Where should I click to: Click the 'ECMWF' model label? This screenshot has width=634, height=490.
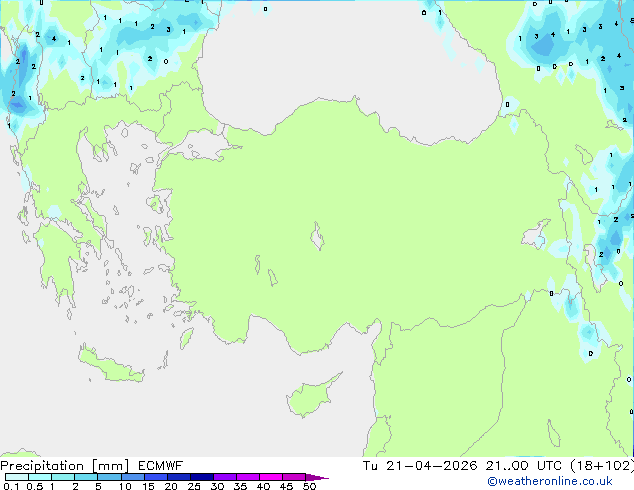click(x=161, y=466)
